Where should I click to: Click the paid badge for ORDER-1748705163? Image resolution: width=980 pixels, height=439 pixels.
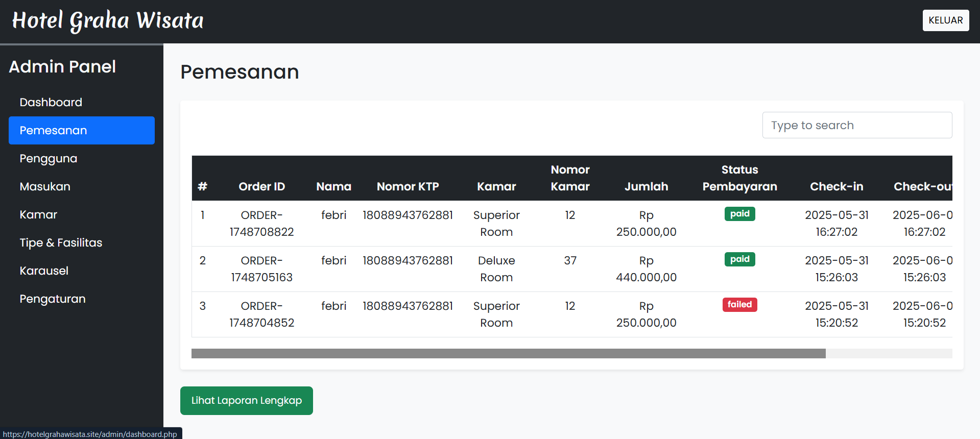[x=739, y=259]
